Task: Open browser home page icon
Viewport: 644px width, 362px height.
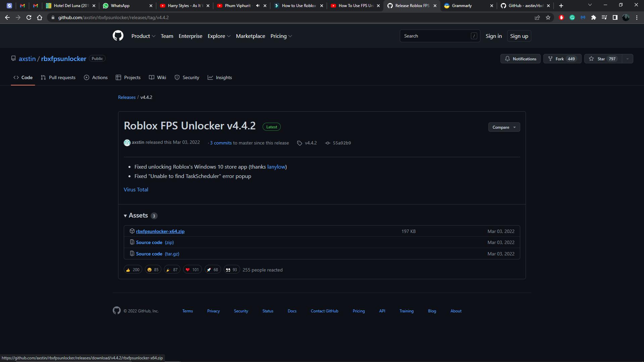Action: pos(40,17)
